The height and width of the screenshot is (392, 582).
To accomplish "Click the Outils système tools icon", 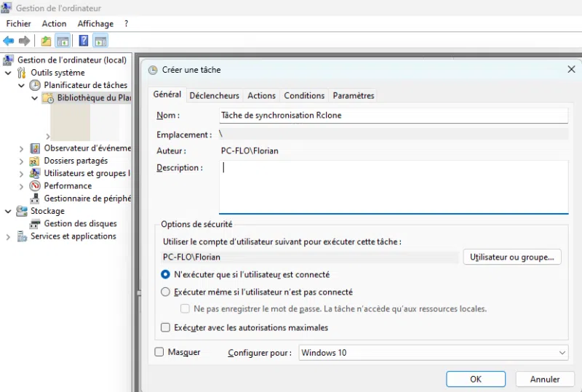I will click(22, 73).
